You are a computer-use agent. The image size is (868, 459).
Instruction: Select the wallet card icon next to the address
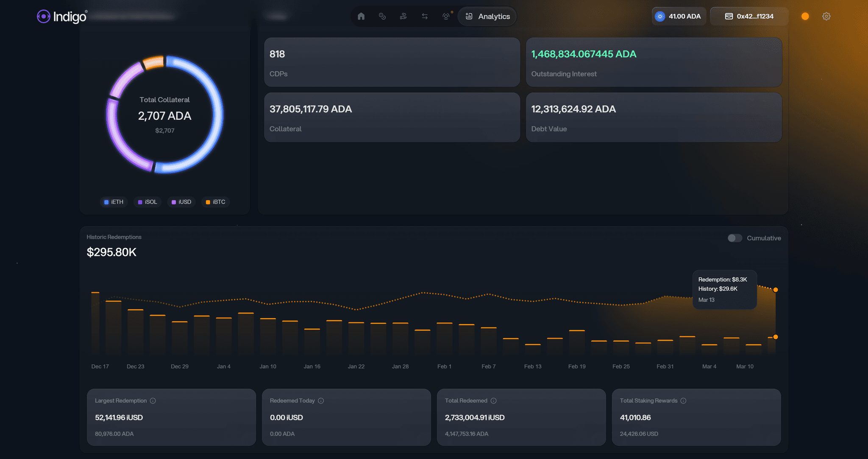click(728, 16)
